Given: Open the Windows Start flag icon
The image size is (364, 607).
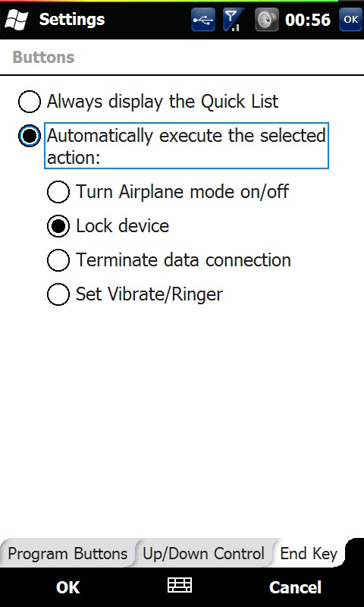Looking at the screenshot, I should pos(16,20).
